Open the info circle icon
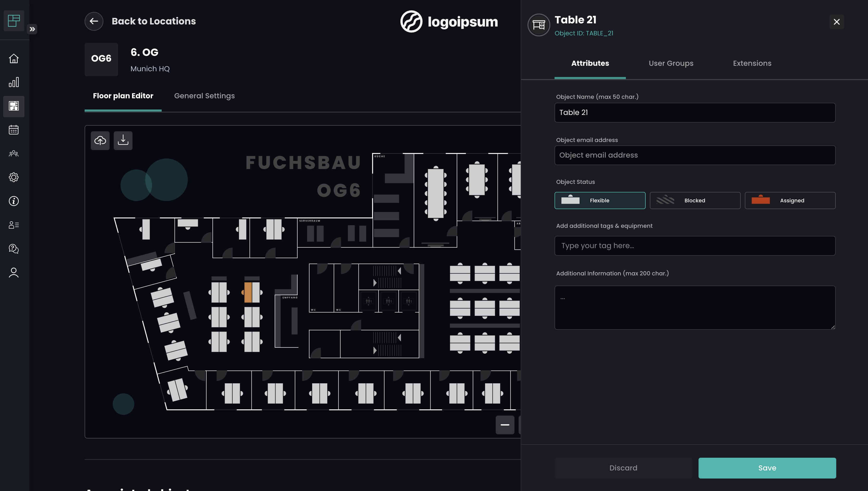868x491 pixels. point(14,201)
